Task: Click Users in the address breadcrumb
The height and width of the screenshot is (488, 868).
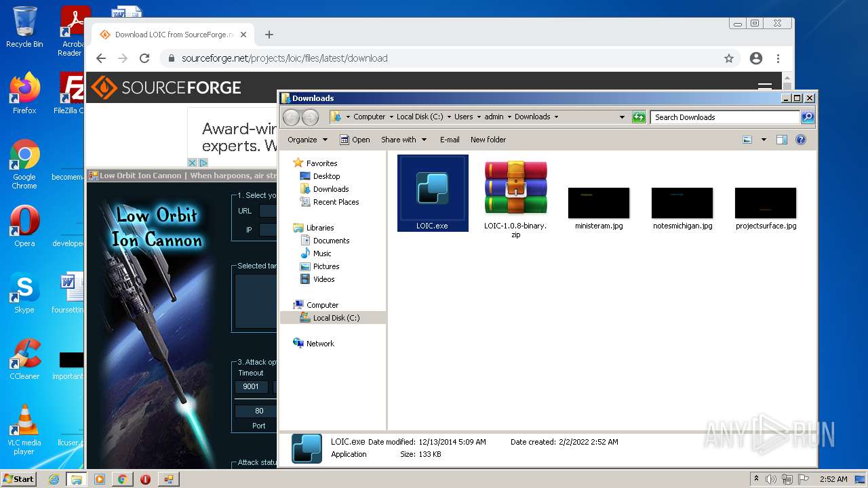Action: pos(464,117)
